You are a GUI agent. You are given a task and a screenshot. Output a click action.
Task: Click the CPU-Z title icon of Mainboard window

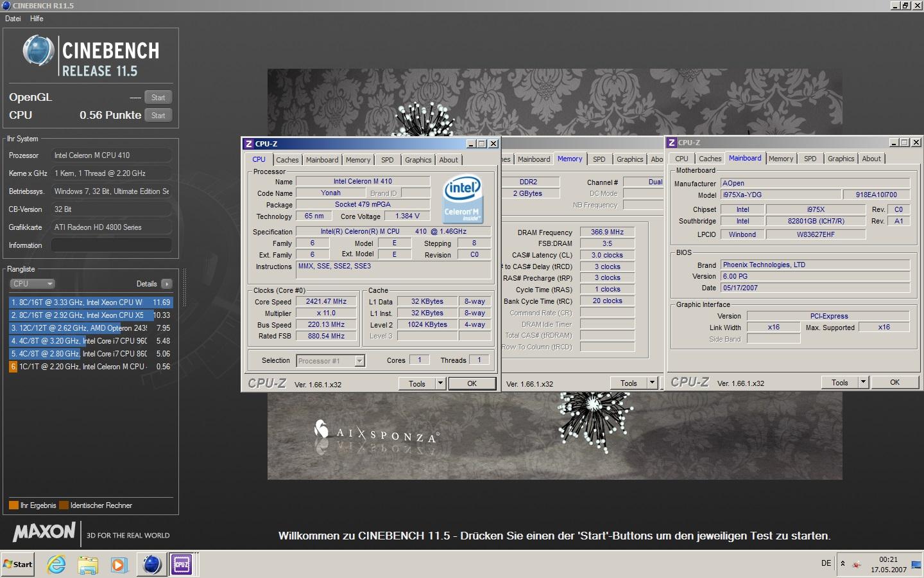(x=672, y=143)
